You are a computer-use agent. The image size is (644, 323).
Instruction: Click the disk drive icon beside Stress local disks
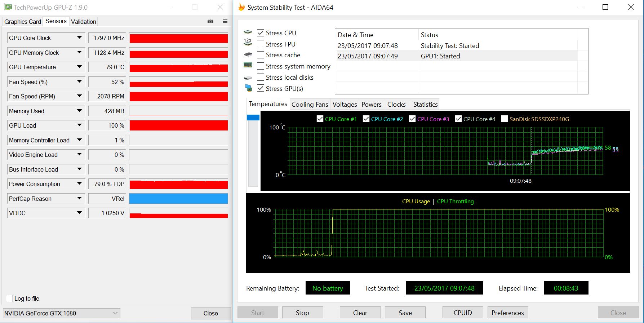coord(248,78)
